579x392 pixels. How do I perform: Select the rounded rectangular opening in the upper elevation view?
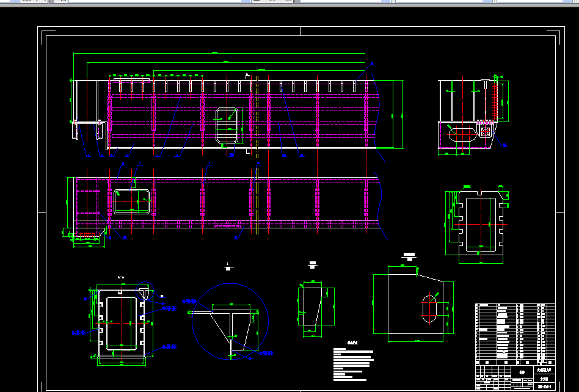227,125
